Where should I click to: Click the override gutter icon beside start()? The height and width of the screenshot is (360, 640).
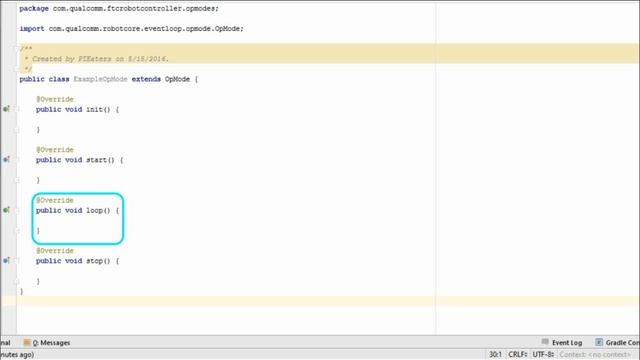pos(6,160)
